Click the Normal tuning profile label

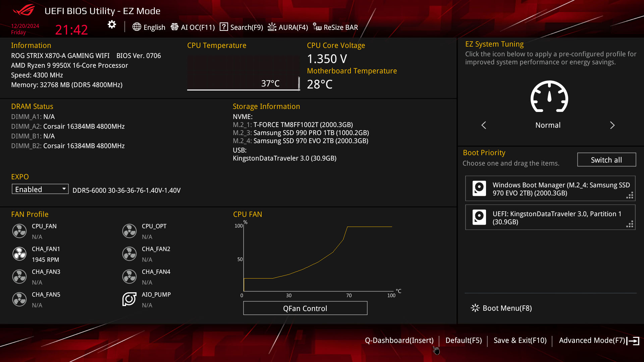coord(548,125)
